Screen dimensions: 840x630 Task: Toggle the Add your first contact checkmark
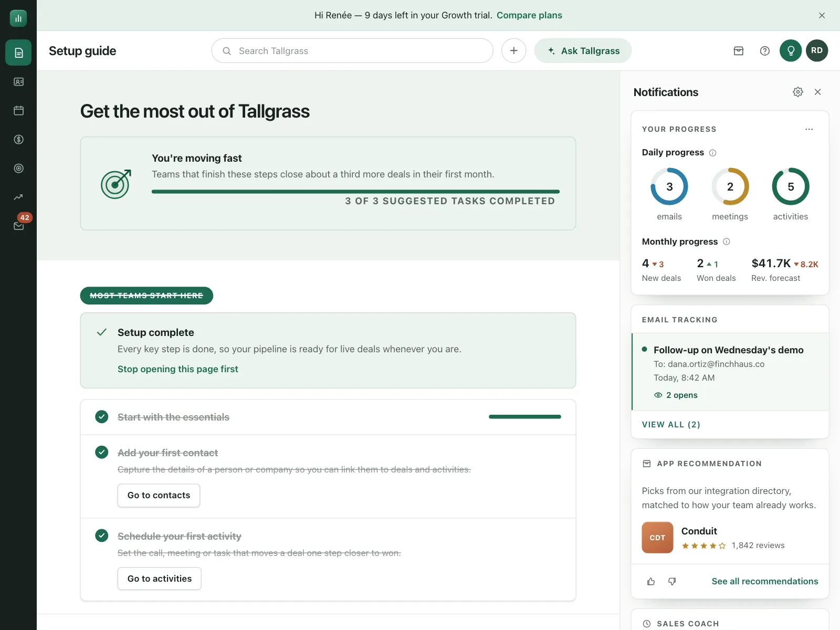click(x=102, y=452)
